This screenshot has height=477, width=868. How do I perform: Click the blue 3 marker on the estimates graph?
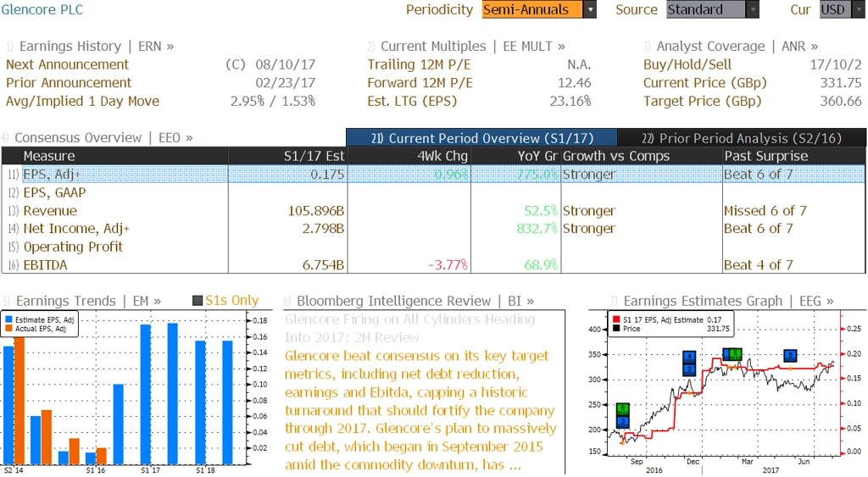pyautogui.click(x=623, y=422)
